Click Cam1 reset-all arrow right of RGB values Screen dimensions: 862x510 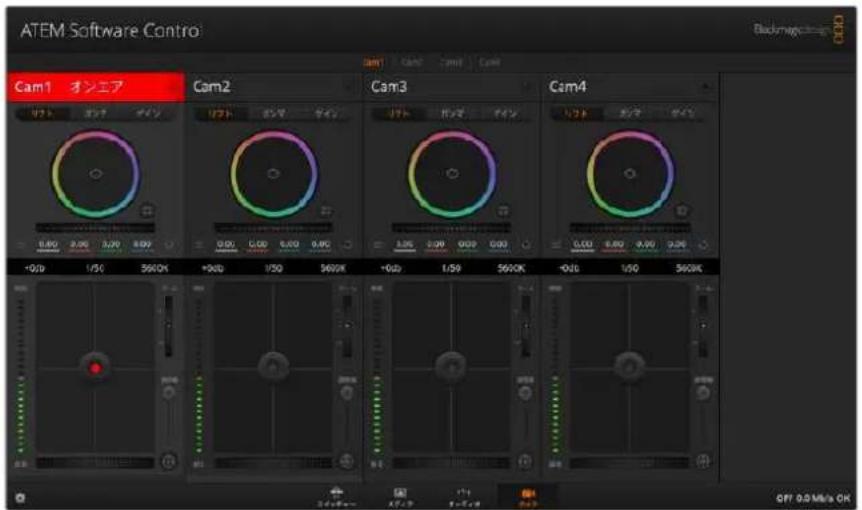tap(169, 245)
